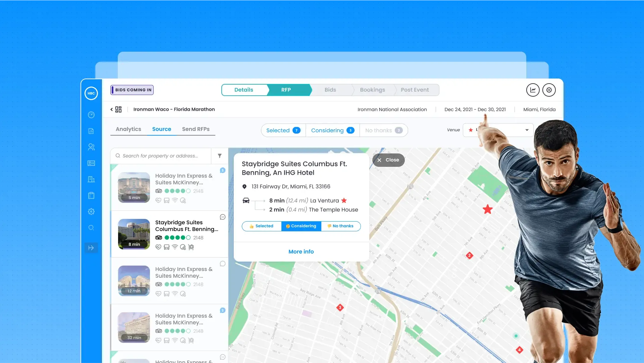The image size is (644, 363).
Task: Click the property search field
Action: [161, 156]
